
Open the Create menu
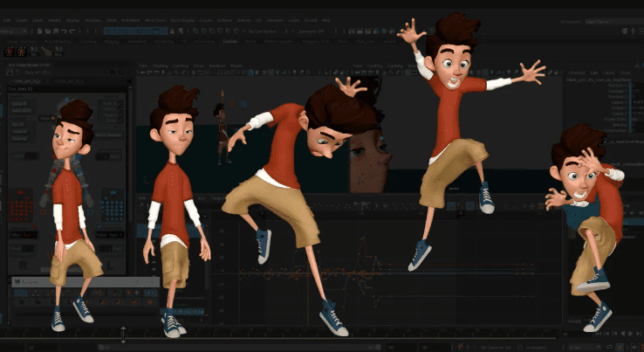(x=21, y=20)
